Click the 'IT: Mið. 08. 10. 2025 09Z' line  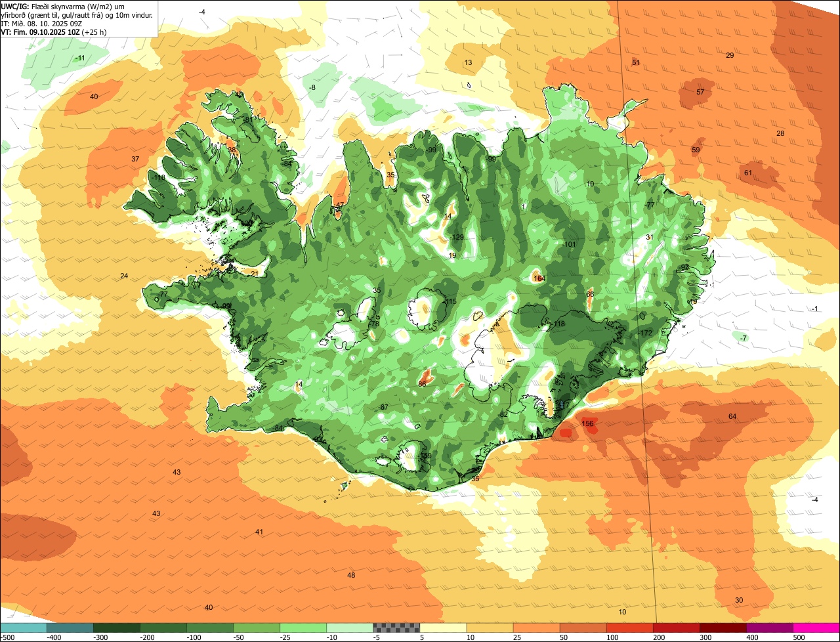click(41, 23)
